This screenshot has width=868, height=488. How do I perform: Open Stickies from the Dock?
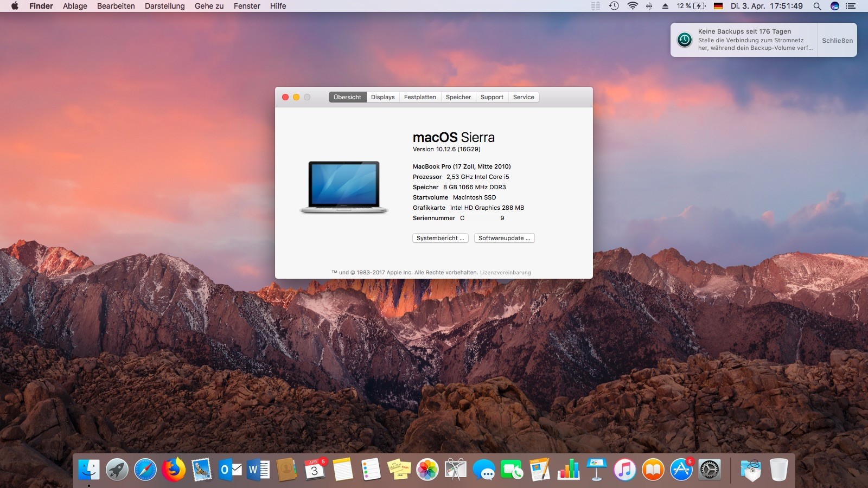(399, 470)
